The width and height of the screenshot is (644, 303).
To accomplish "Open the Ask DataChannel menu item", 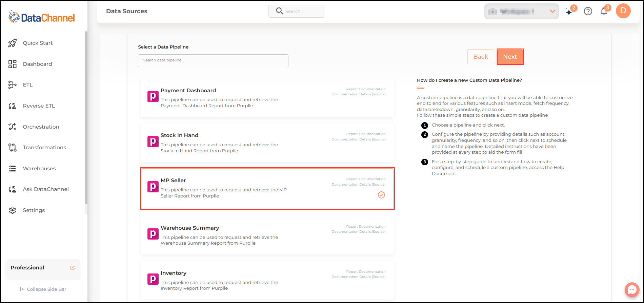I will pos(46,189).
